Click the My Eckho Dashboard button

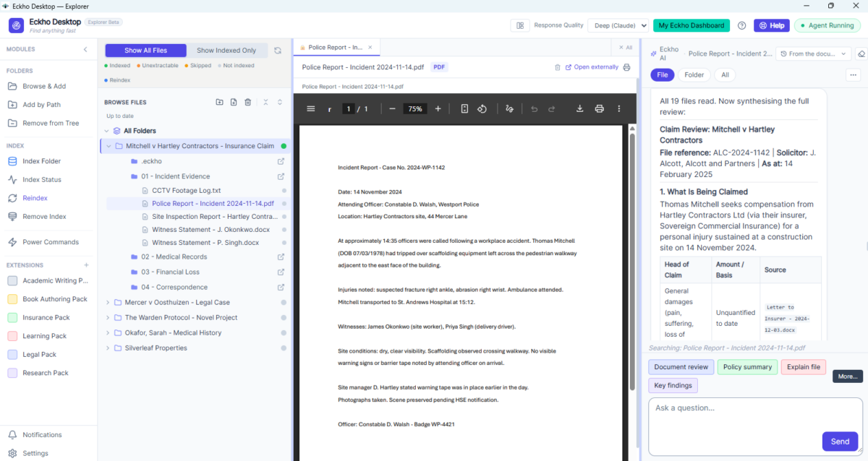tap(691, 25)
